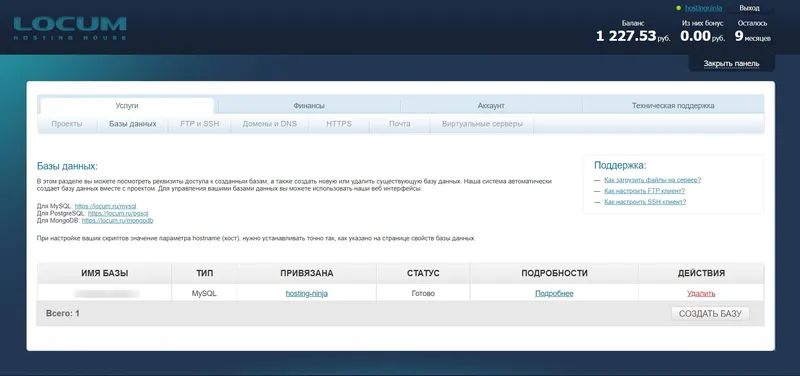The height and width of the screenshot is (376, 800).
Task: Open 'Как настроить FTP клиент?' help link
Action: click(644, 191)
